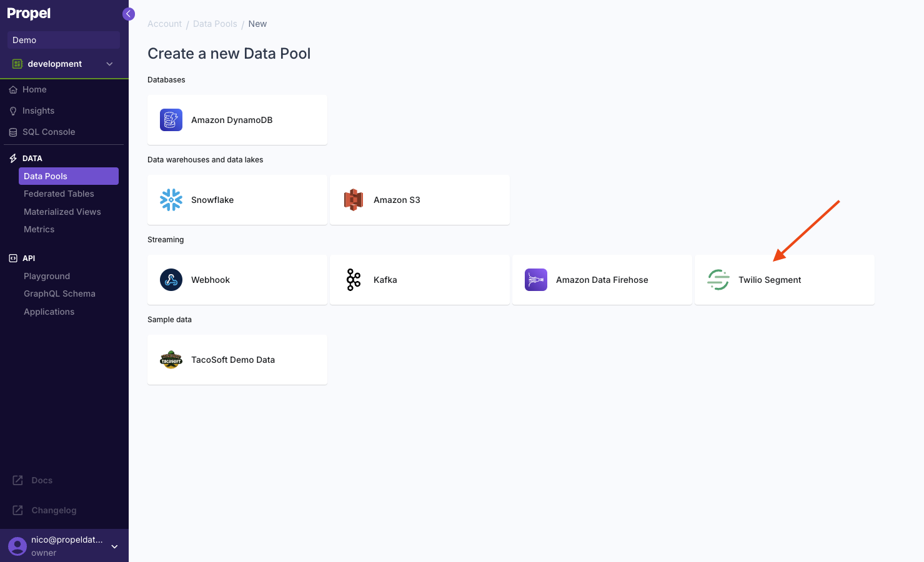This screenshot has height=562, width=924.
Task: Click the Kafka connector icon
Action: click(353, 279)
